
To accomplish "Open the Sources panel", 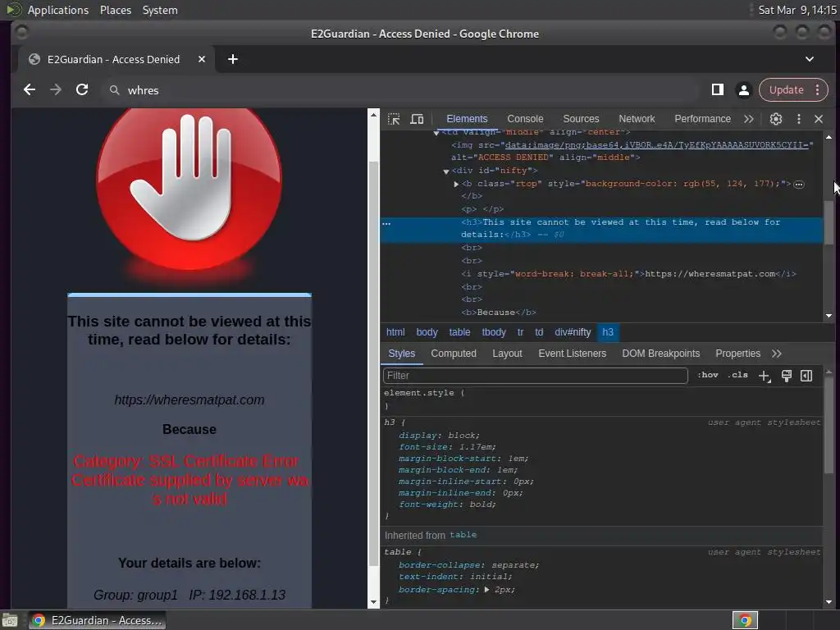I will [581, 119].
